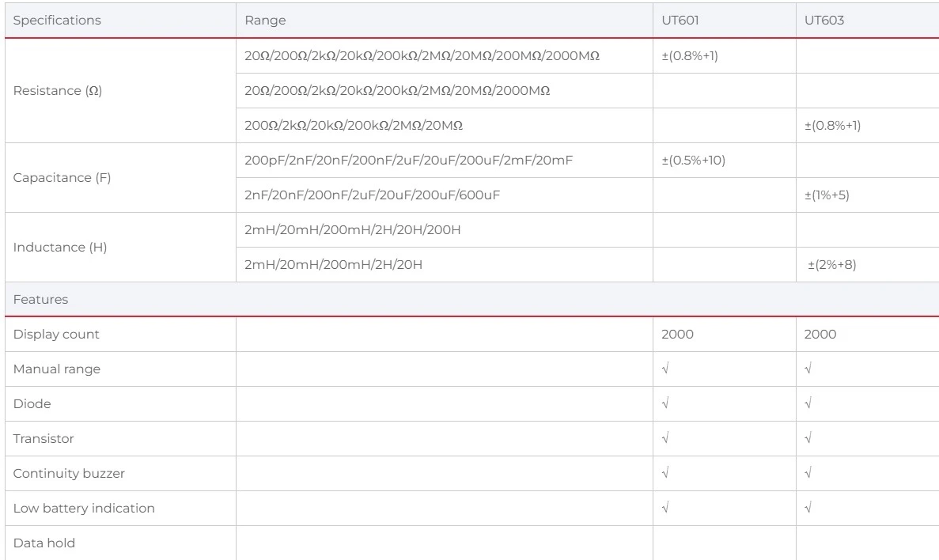
Task: Select the Capacitance (F) row label
Action: [62, 178]
